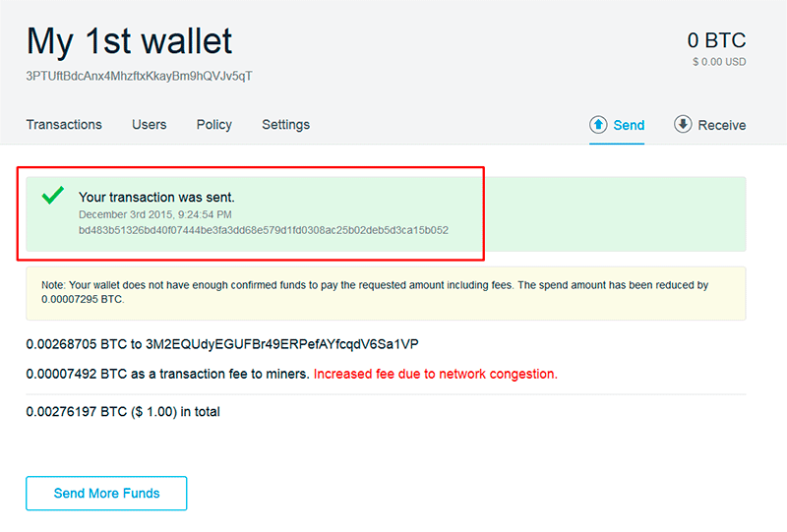This screenshot has height=532, width=787.
Task: Click the Send up-arrow icon
Action: coord(598,125)
